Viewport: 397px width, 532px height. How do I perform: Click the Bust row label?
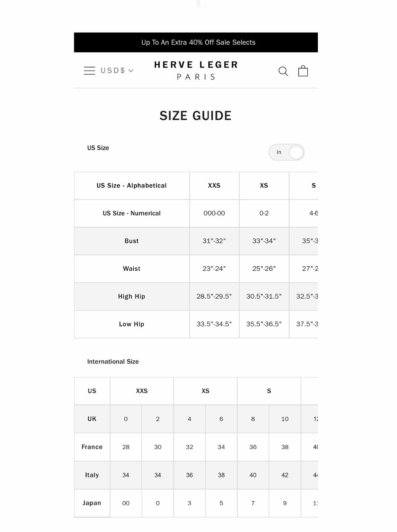pyautogui.click(x=132, y=241)
